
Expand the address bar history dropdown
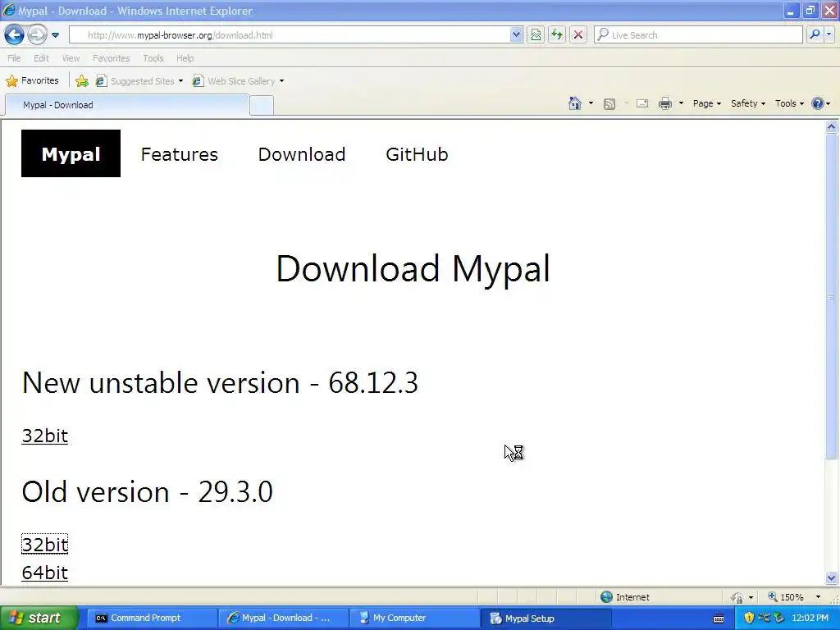click(x=516, y=35)
